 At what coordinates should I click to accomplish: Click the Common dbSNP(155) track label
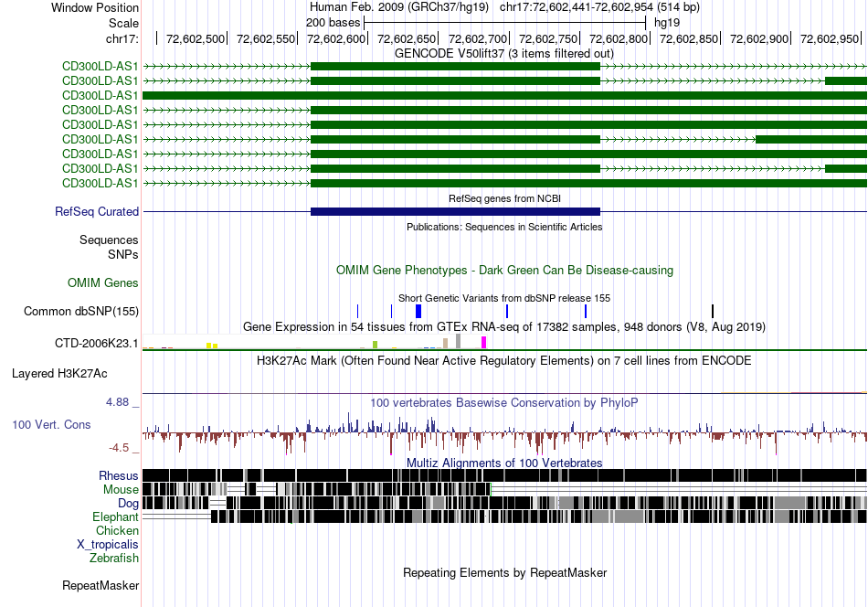pyautogui.click(x=80, y=311)
